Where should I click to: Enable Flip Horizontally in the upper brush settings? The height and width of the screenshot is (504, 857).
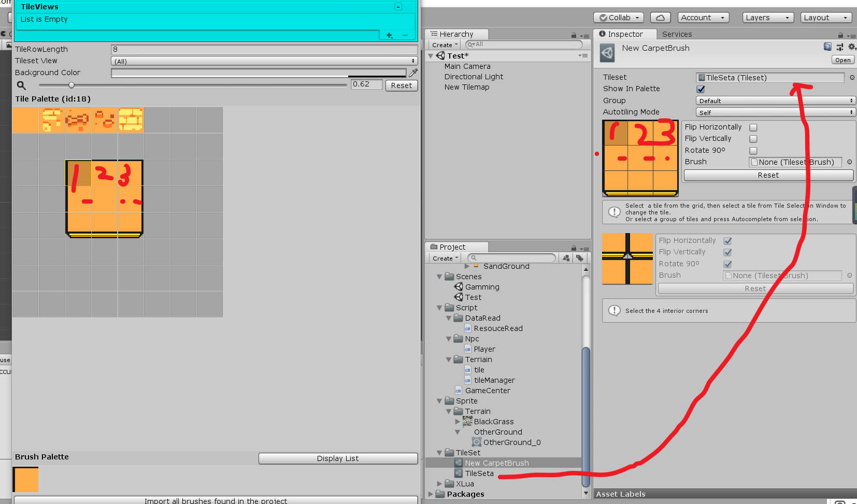click(753, 127)
